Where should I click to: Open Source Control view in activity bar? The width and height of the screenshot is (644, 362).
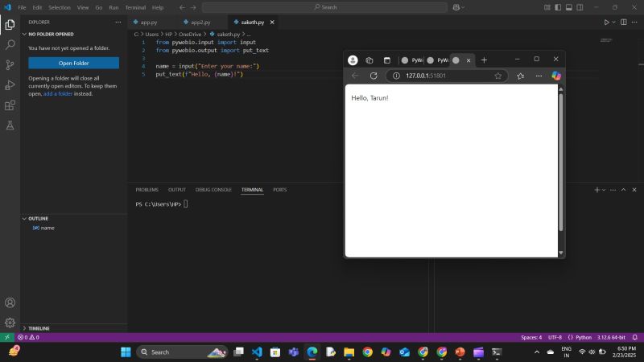[x=10, y=65]
